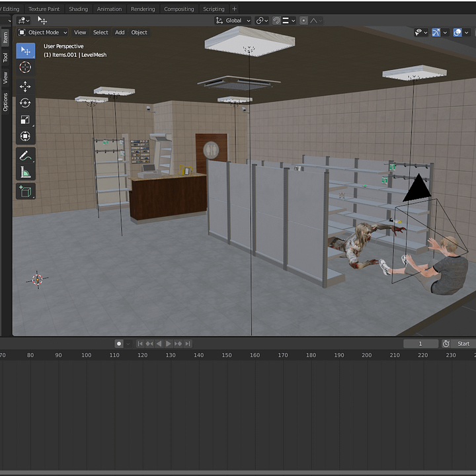The image size is (476, 476).
Task: Toggle proportional editing
Action: (303, 20)
